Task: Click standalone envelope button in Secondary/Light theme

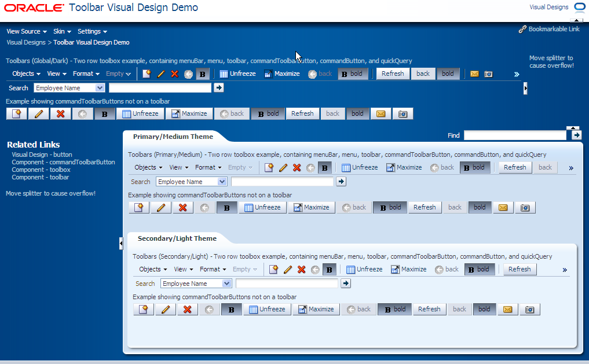Action: pyautogui.click(x=507, y=309)
